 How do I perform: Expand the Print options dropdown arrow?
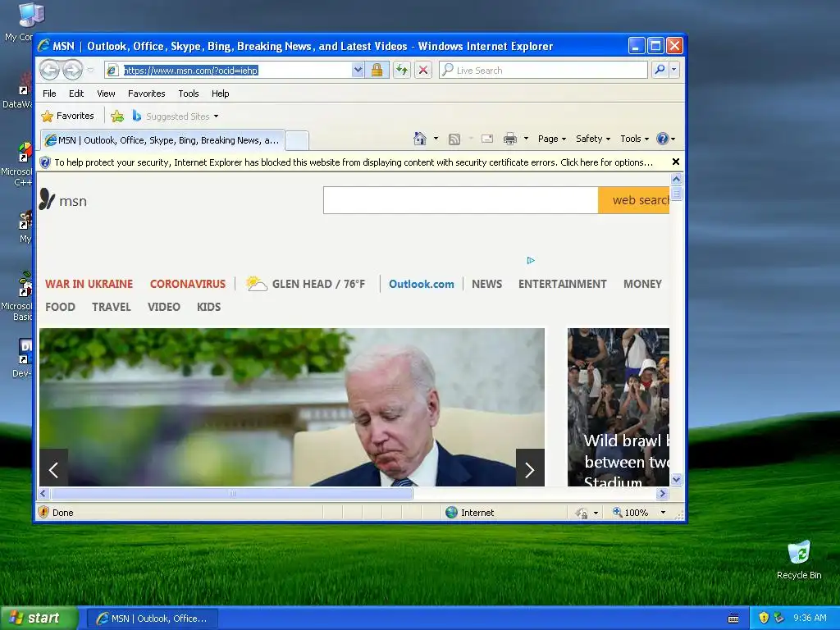pos(526,139)
